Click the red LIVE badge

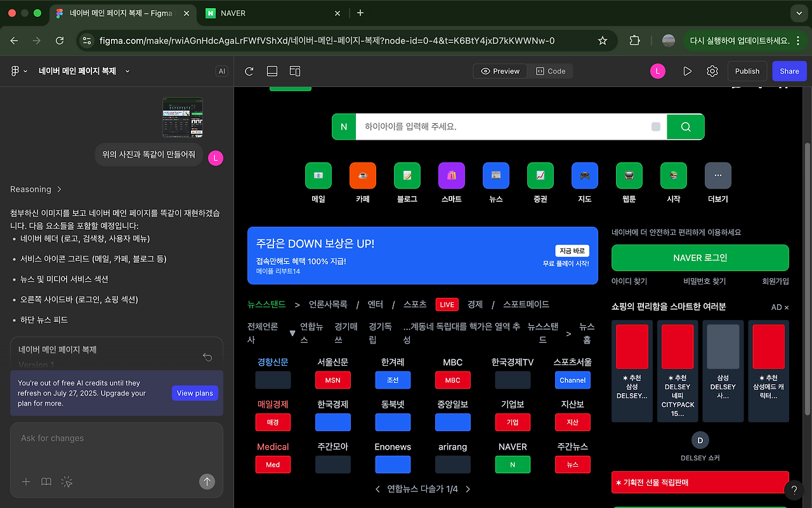point(447,305)
